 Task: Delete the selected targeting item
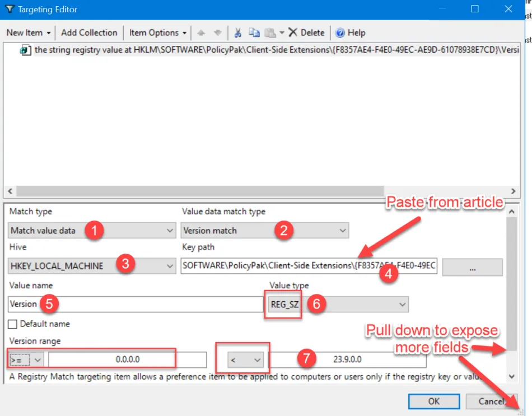pyautogui.click(x=306, y=32)
